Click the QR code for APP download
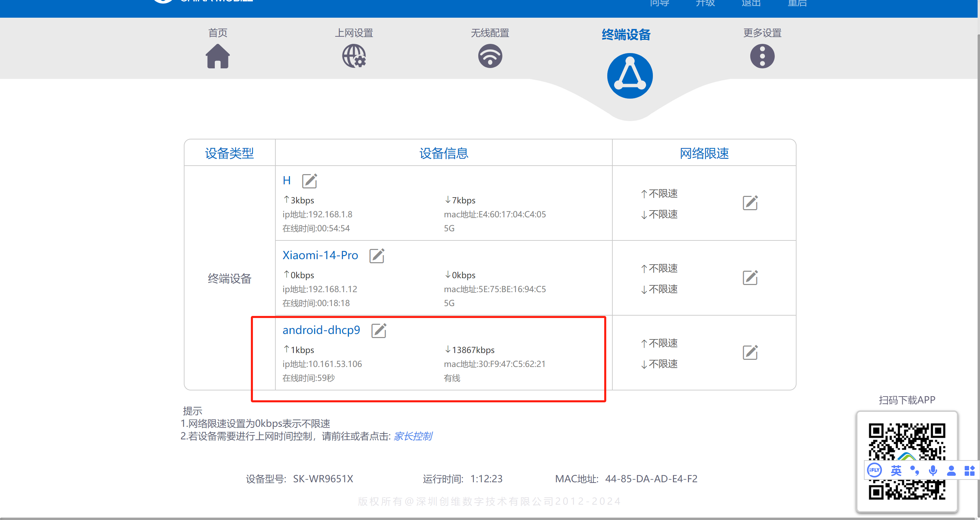The width and height of the screenshot is (980, 520). pyautogui.click(x=906, y=462)
